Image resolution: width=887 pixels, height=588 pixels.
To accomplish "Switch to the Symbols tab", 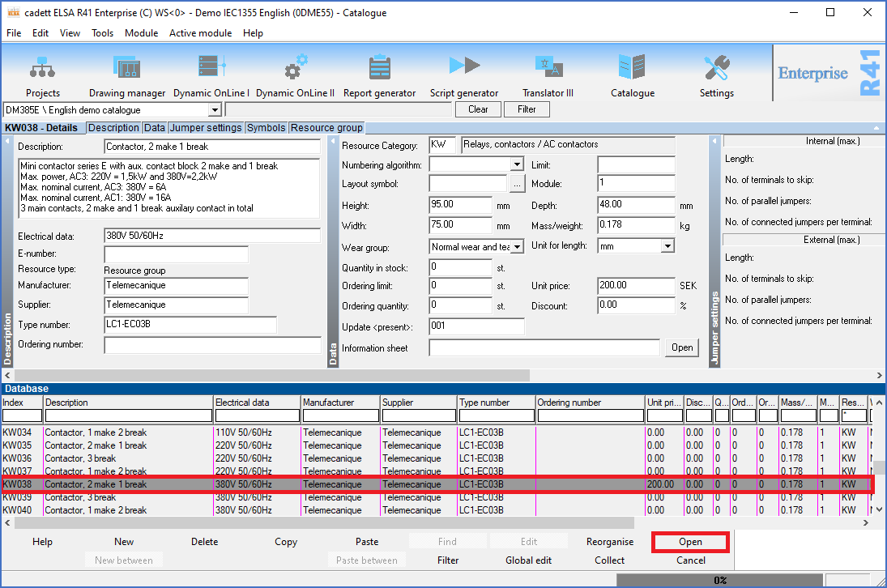I will [266, 128].
